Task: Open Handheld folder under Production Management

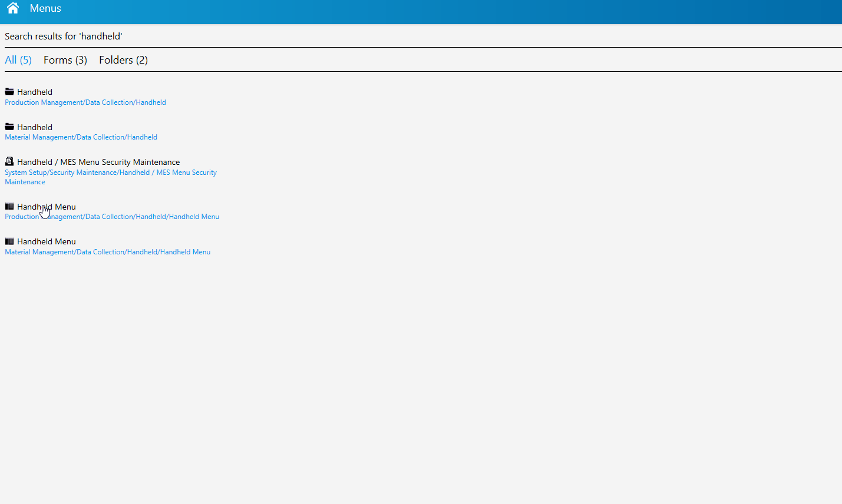Action: pos(35,92)
